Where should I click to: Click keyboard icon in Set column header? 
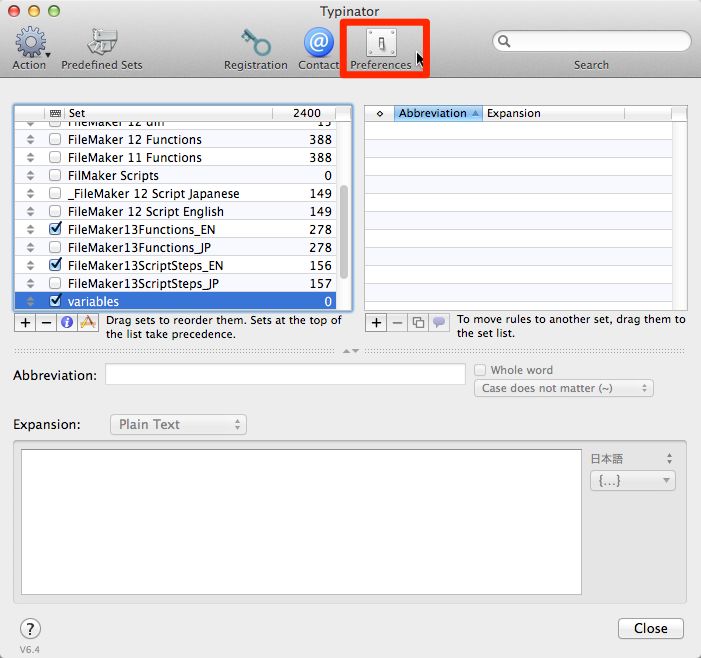(55, 113)
